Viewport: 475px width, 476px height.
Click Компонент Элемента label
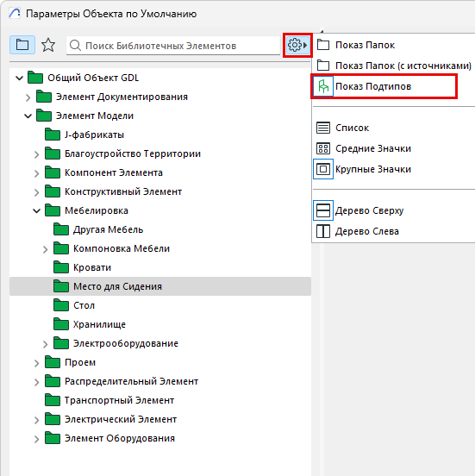[x=114, y=172]
